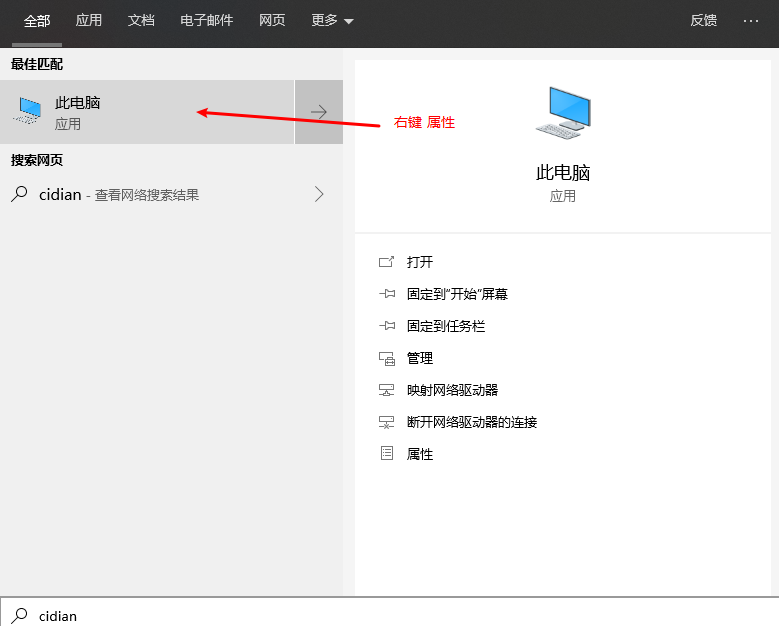Click the large 此电脑 icon in the preview pane
Screen dimensions: 779x626
pos(563,112)
